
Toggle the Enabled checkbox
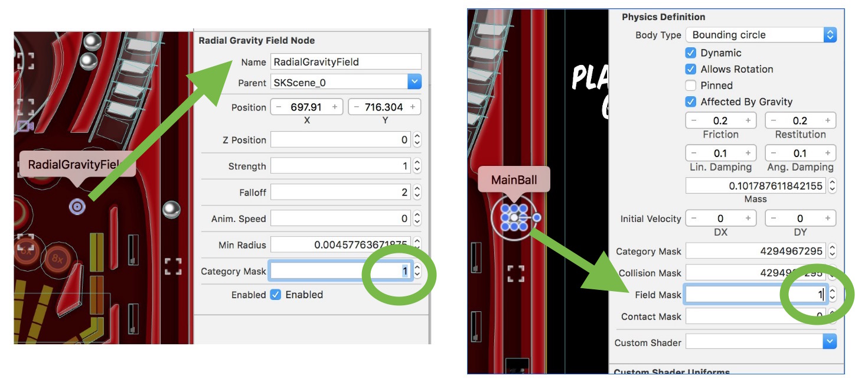[275, 295]
